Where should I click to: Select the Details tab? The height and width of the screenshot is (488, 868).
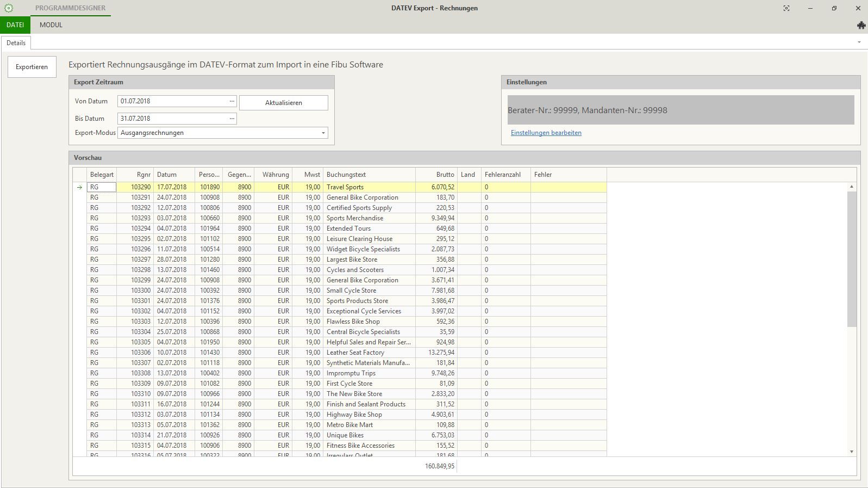point(16,43)
